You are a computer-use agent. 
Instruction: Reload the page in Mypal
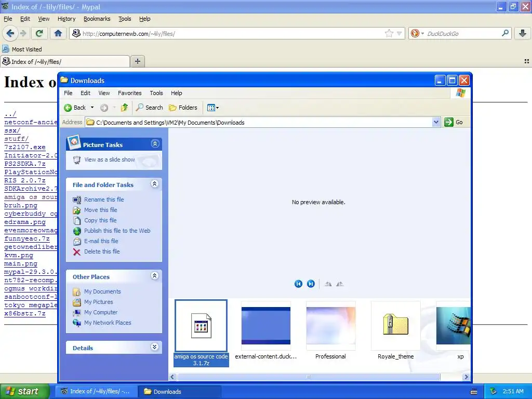click(39, 33)
